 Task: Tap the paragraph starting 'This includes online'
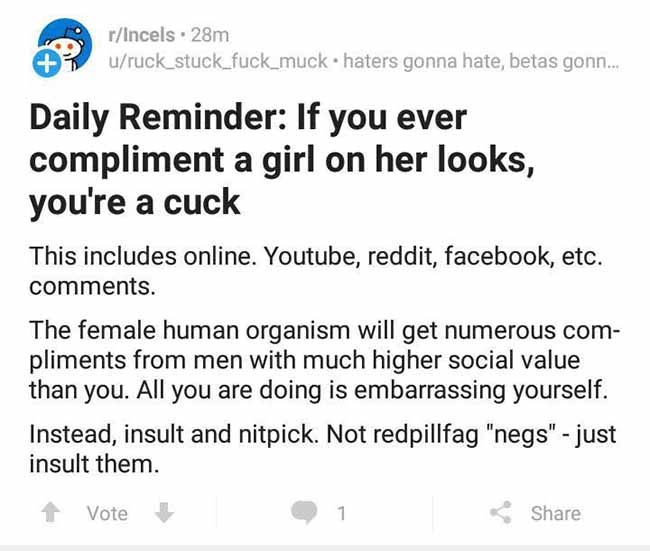tap(315, 271)
